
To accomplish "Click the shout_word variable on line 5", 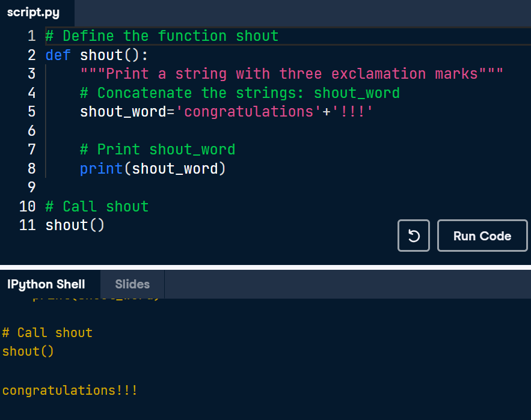I will [x=123, y=112].
